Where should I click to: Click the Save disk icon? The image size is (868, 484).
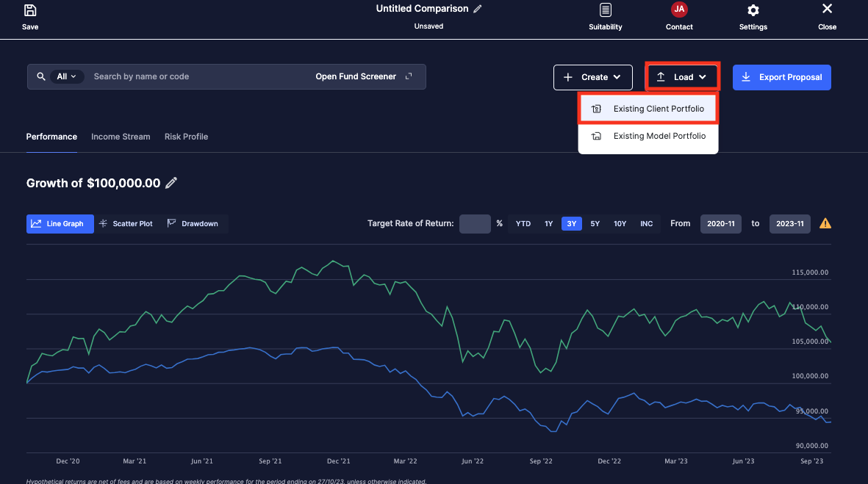(x=30, y=10)
